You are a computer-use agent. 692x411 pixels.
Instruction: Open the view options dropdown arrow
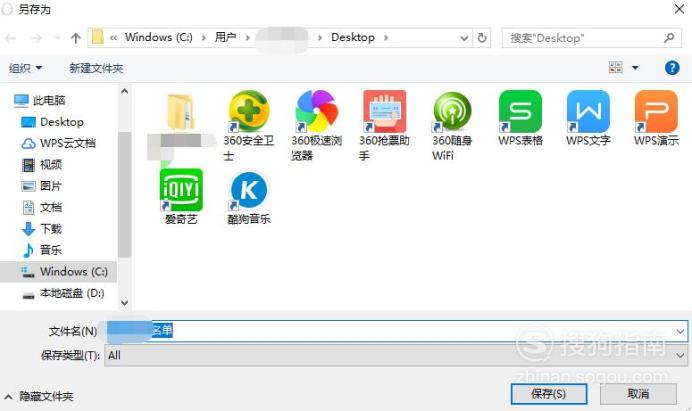click(635, 68)
